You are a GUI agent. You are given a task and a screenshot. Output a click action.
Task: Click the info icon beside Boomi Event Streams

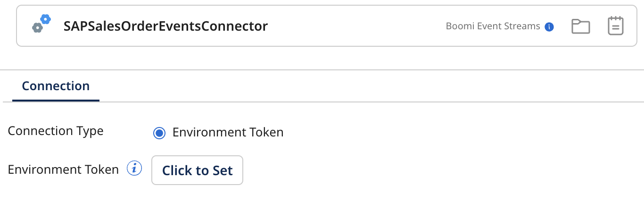pos(549,27)
